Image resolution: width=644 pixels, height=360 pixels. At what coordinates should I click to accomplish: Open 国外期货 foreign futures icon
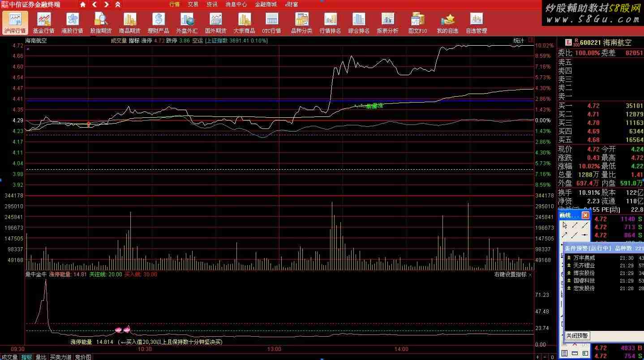215,22
